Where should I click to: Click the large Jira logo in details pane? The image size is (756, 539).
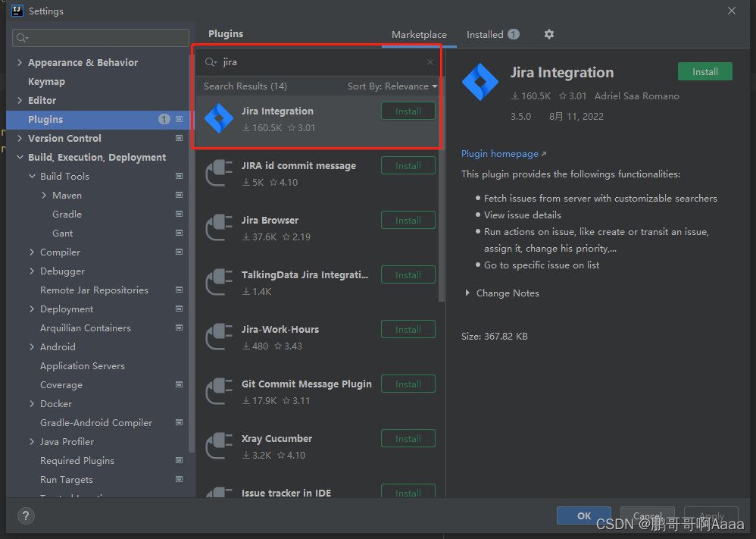click(480, 82)
